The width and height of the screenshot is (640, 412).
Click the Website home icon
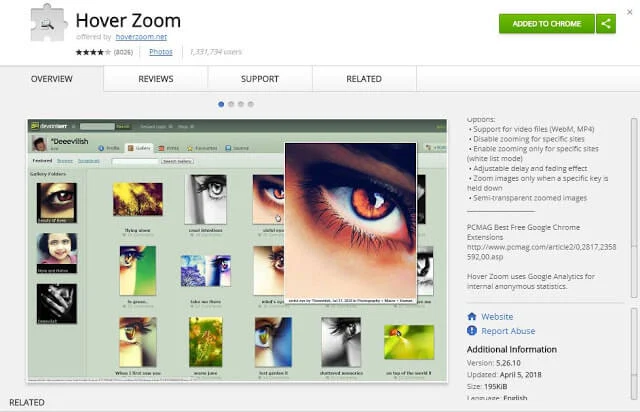(x=472, y=316)
